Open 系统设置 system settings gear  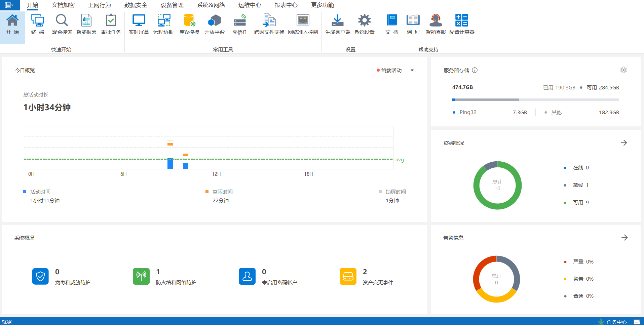[365, 24]
